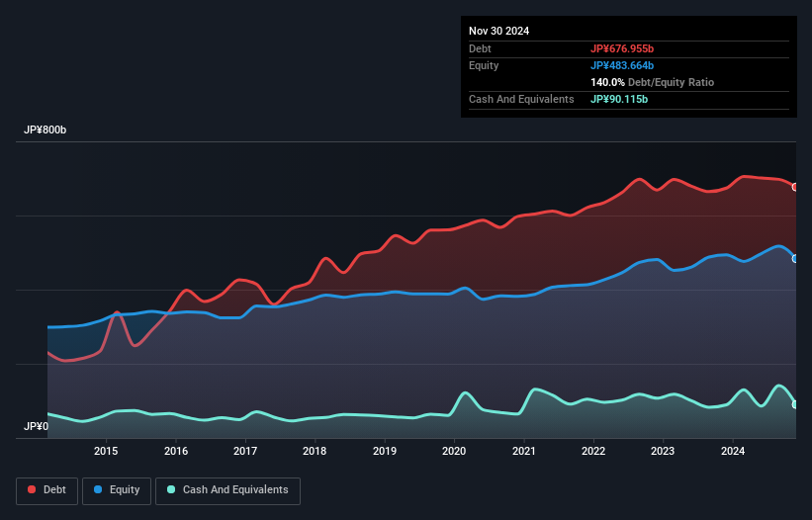Click the 2021 x-axis label
This screenshot has height=520, width=812.
524,451
